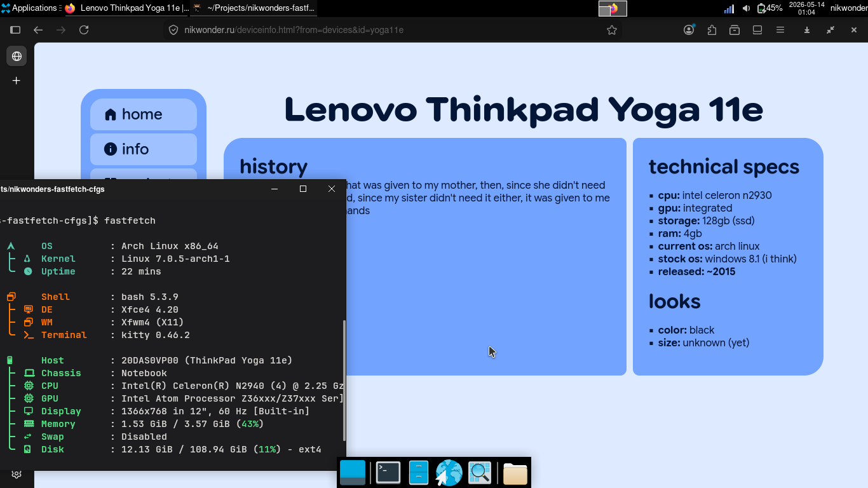Open the battery 45% indicator
The image size is (868, 488).
pyautogui.click(x=770, y=8)
